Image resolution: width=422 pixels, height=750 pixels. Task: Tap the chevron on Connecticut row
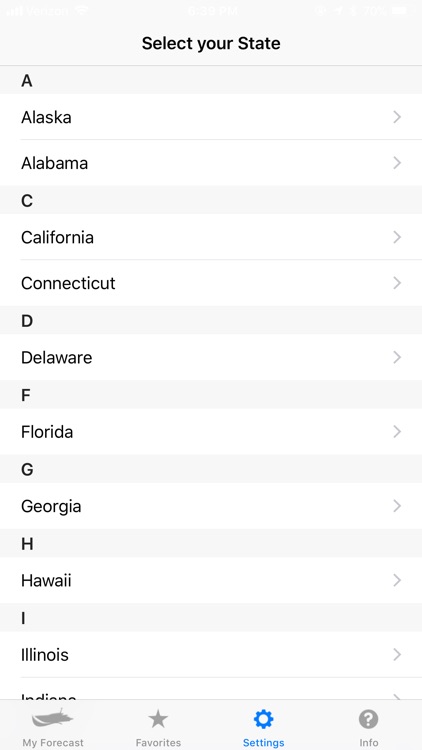coord(397,283)
